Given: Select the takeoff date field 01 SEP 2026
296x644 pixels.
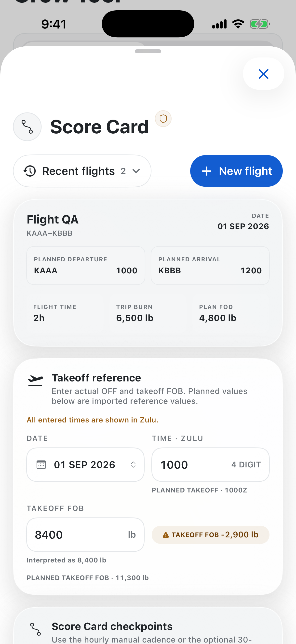Looking at the screenshot, I should click(85, 465).
